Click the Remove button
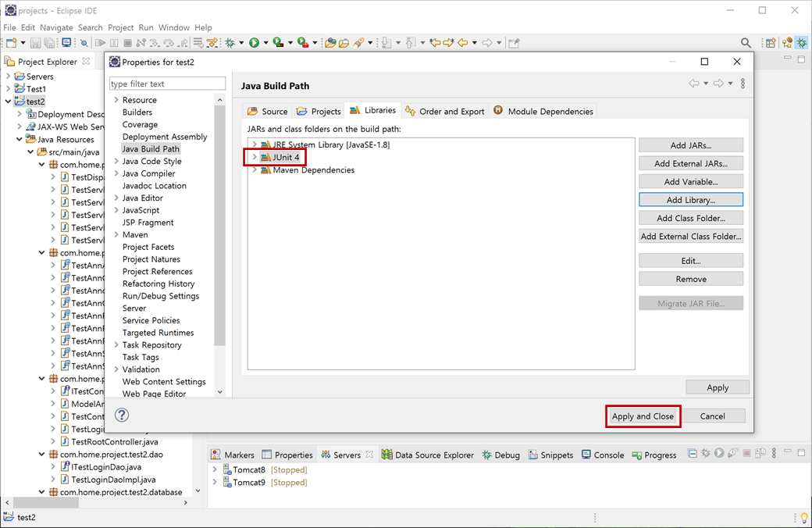 tap(691, 280)
